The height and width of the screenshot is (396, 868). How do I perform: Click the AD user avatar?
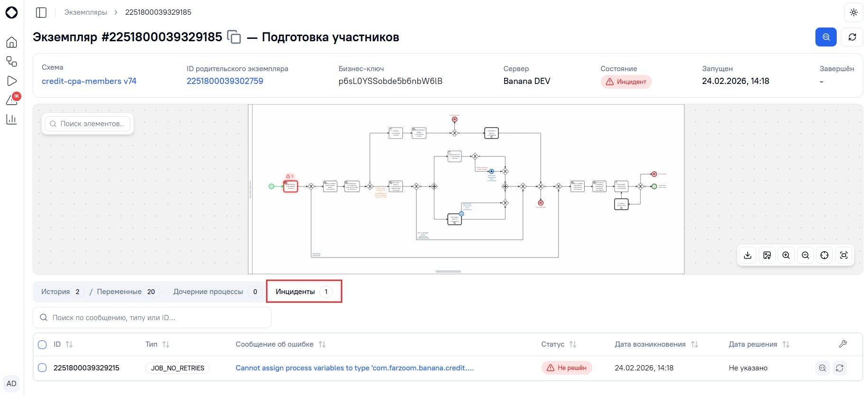click(x=11, y=384)
